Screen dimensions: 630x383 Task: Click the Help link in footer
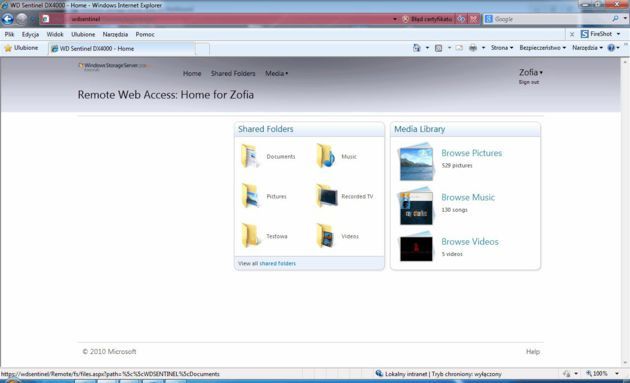pyautogui.click(x=533, y=351)
